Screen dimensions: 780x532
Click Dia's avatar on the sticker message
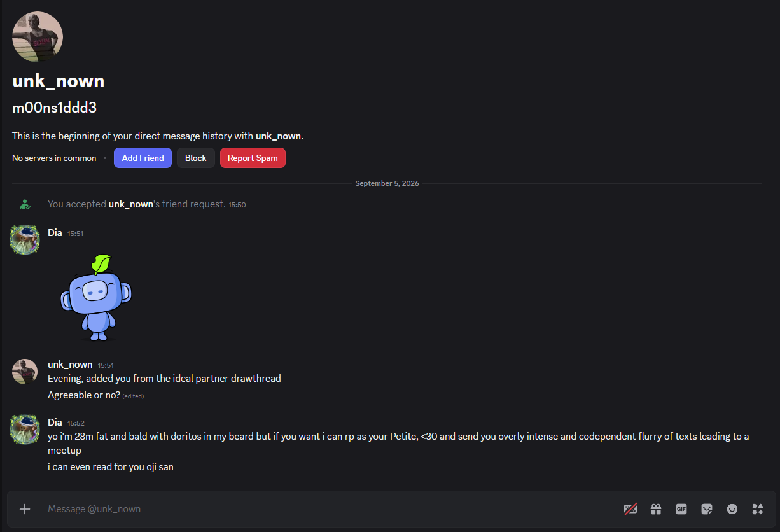(25, 239)
